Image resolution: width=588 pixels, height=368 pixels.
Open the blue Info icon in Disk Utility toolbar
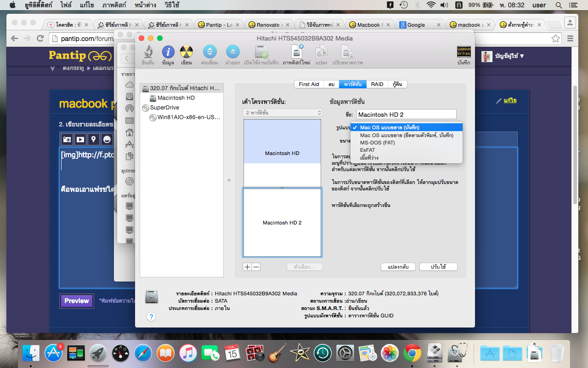(x=168, y=52)
